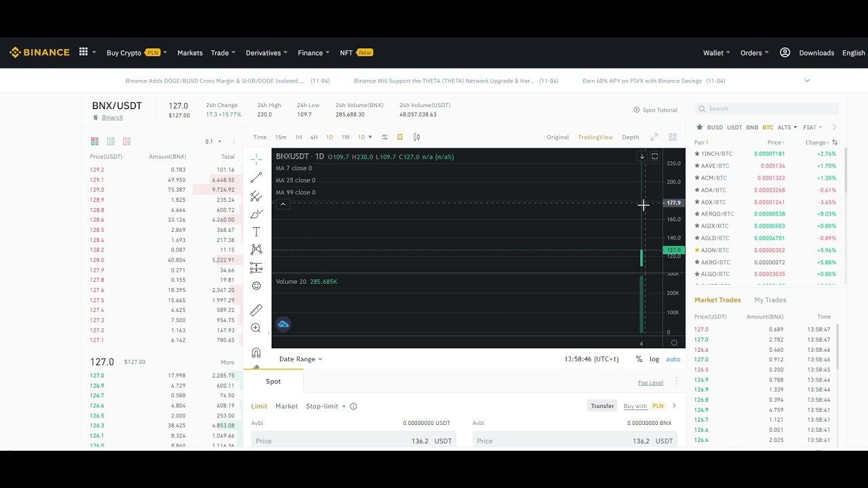The width and height of the screenshot is (868, 488).
Task: Open the Stop-limit order type dropdown
Action: [x=325, y=406]
